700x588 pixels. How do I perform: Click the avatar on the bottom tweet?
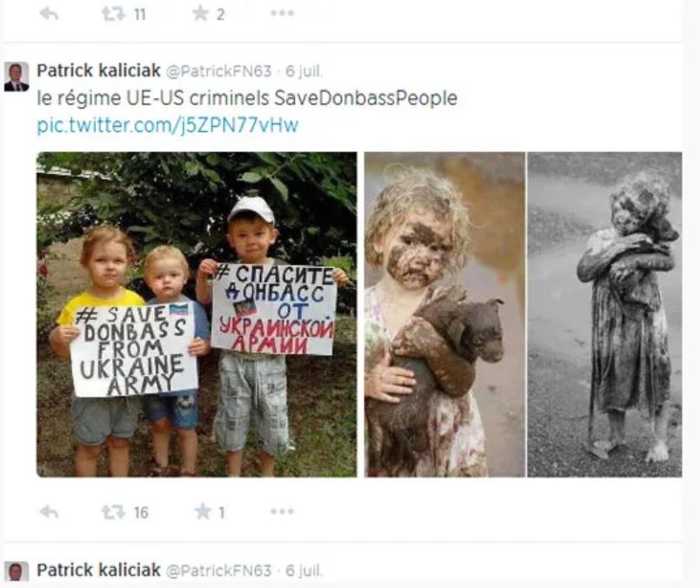coord(17,571)
